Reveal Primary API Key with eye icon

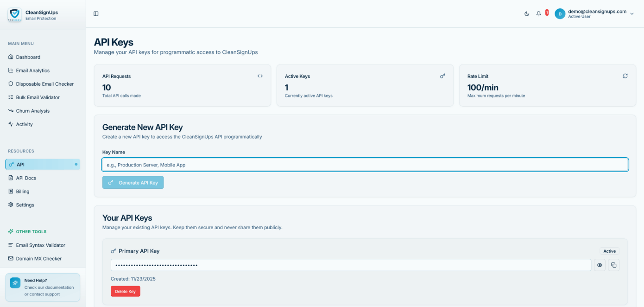(x=600, y=265)
